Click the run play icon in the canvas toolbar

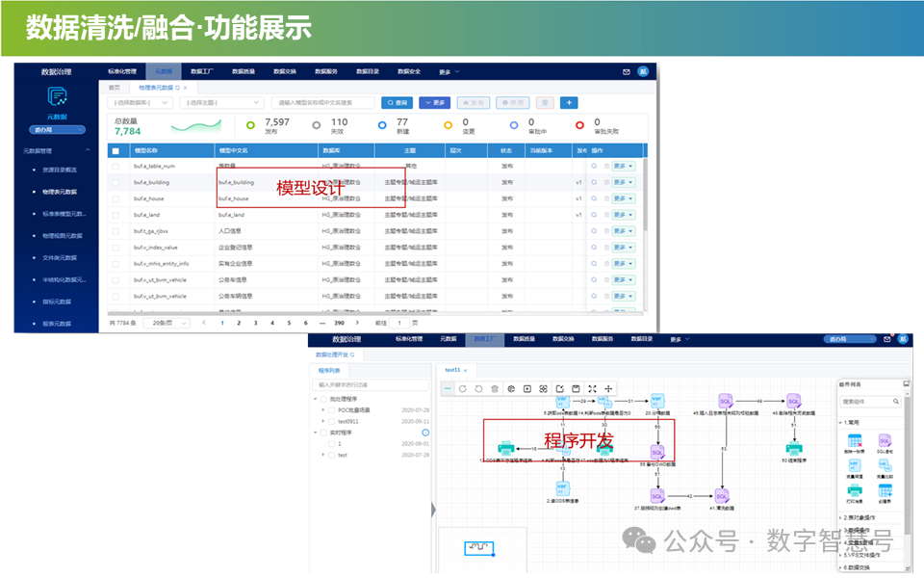tap(527, 388)
